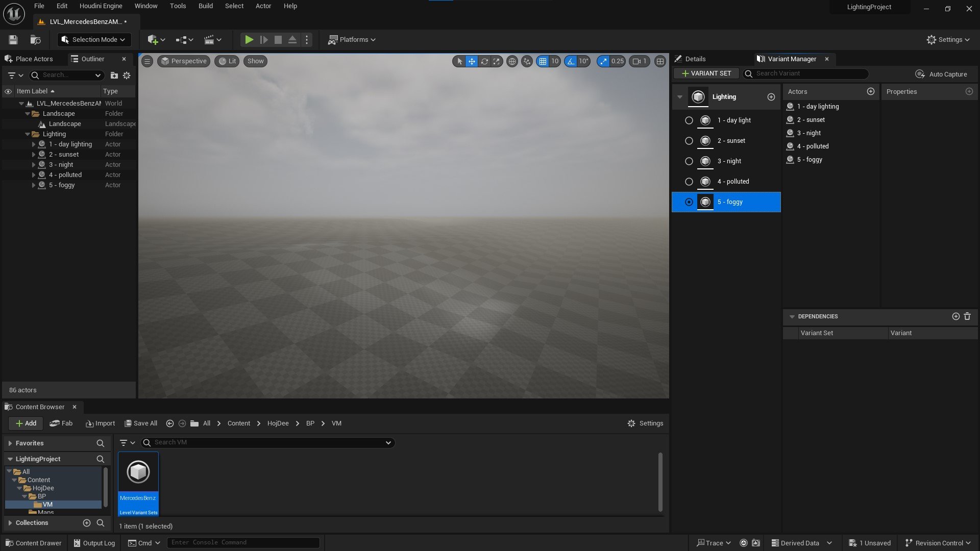Open the Houdini Engine menu

coord(101,6)
